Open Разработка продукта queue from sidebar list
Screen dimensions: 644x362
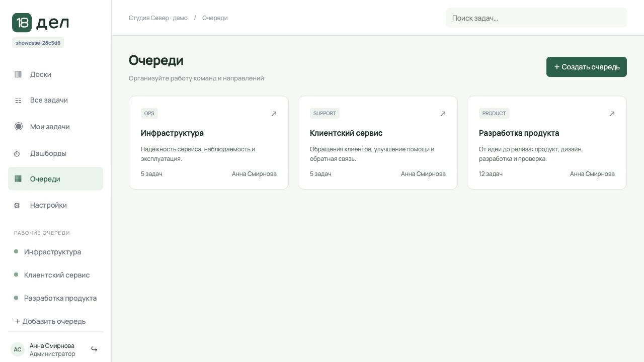pos(55,298)
